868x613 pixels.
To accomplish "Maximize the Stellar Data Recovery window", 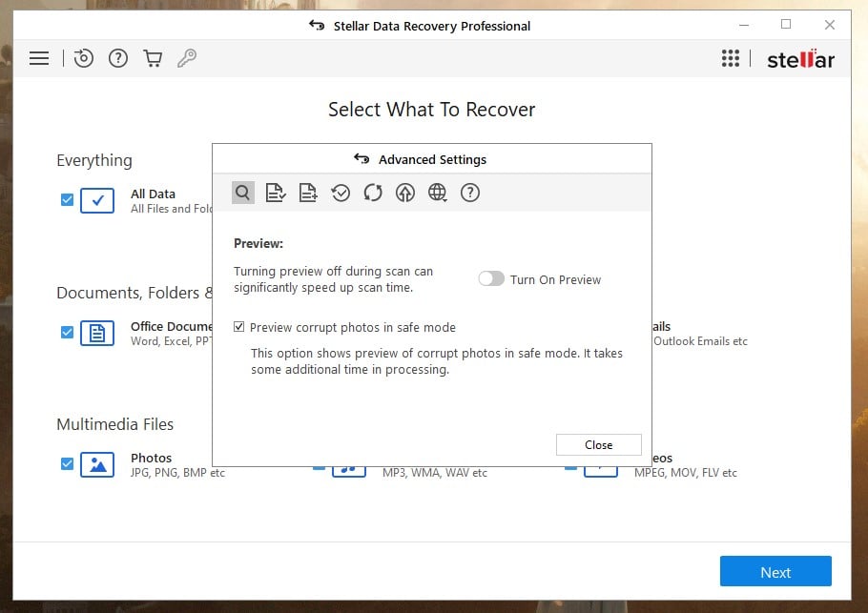I will coord(786,25).
